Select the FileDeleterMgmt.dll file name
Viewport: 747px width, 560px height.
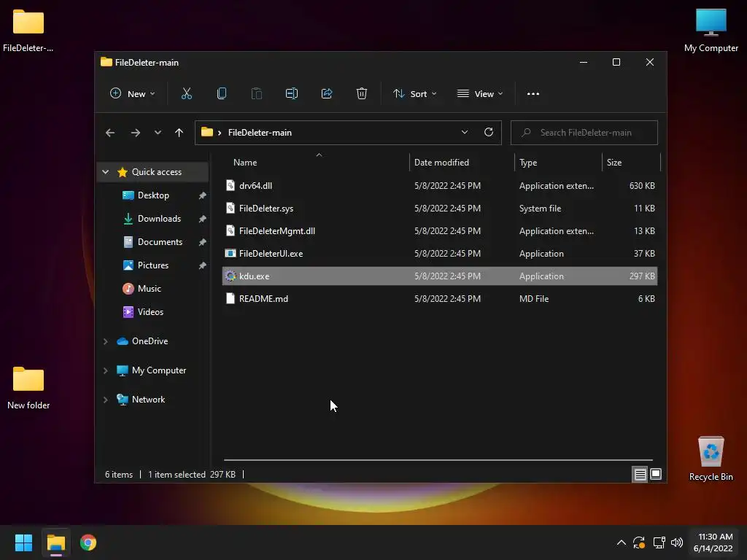pos(276,231)
